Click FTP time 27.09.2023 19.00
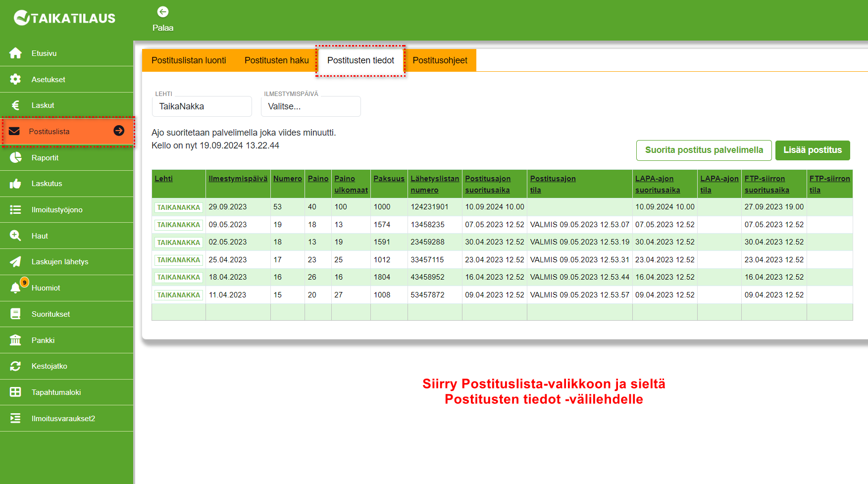 click(x=774, y=207)
